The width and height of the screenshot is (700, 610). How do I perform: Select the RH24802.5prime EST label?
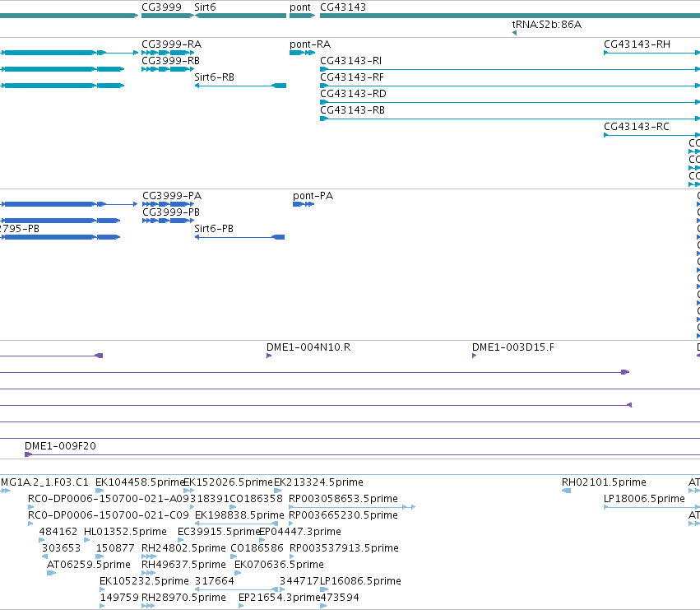183,548
